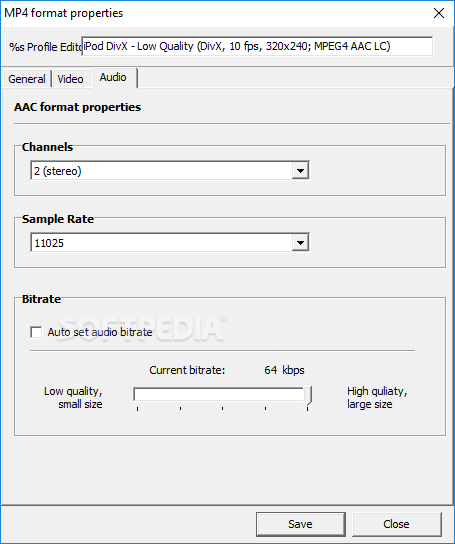The height and width of the screenshot is (544, 455).
Task: Expand the Sample Rate dropdown arrow
Action: 300,243
